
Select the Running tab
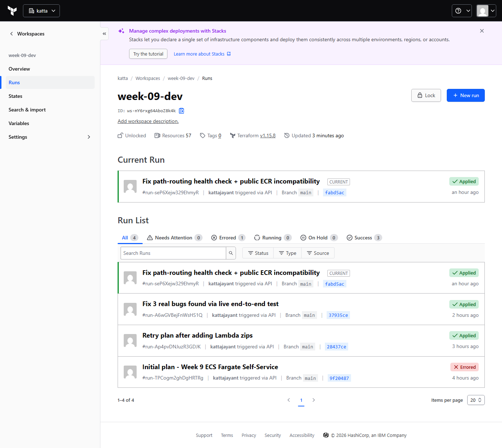(x=273, y=238)
